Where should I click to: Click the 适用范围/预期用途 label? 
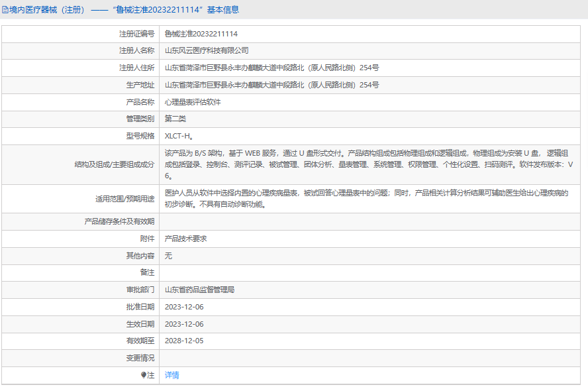tap(125, 199)
